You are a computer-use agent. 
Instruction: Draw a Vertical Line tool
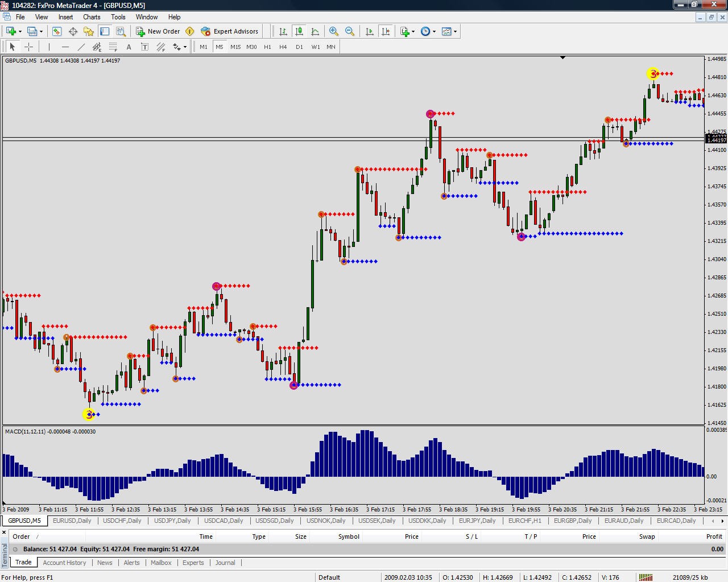point(49,47)
